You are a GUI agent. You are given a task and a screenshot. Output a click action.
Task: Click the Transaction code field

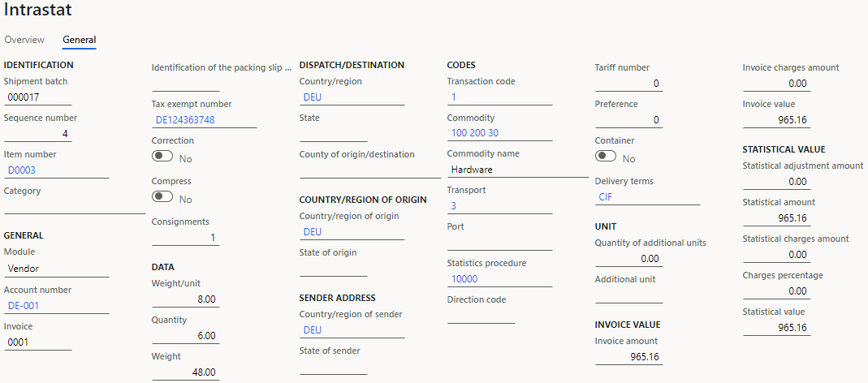(x=500, y=97)
